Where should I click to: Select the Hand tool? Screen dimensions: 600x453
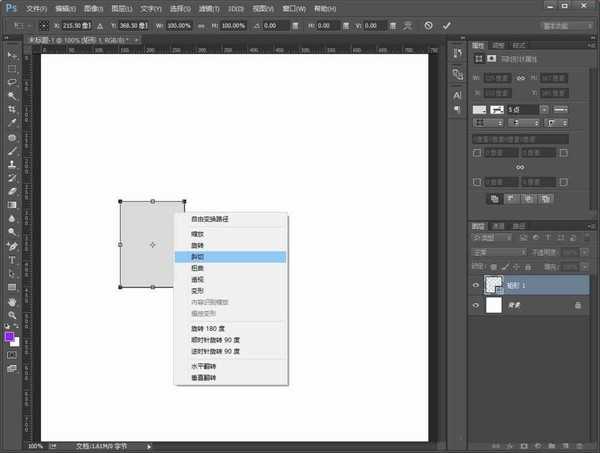point(11,301)
